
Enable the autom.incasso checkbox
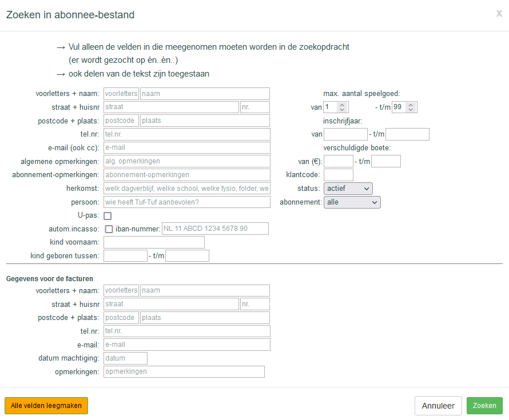[109, 229]
